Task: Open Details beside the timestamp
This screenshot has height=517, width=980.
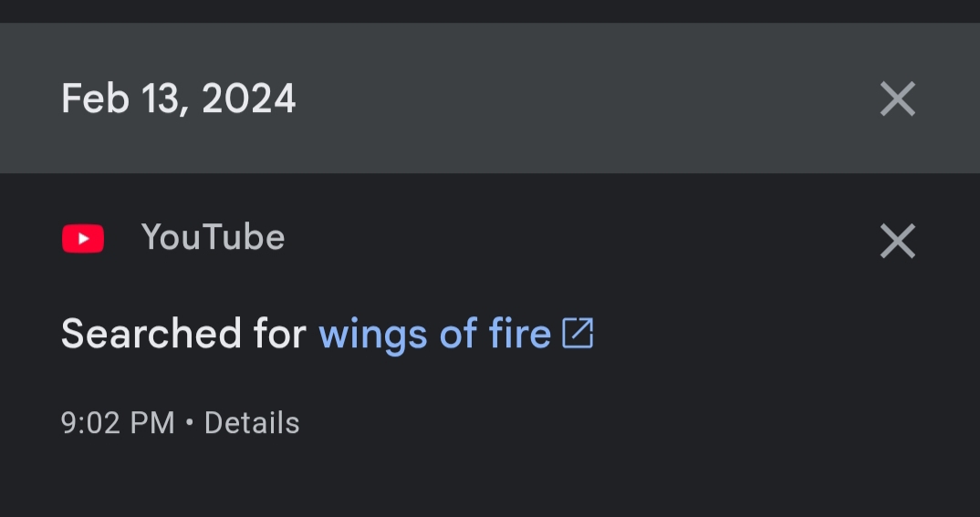Action: pos(252,423)
